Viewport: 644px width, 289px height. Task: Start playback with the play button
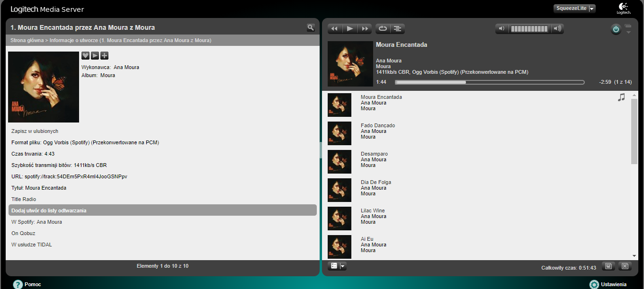[350, 29]
